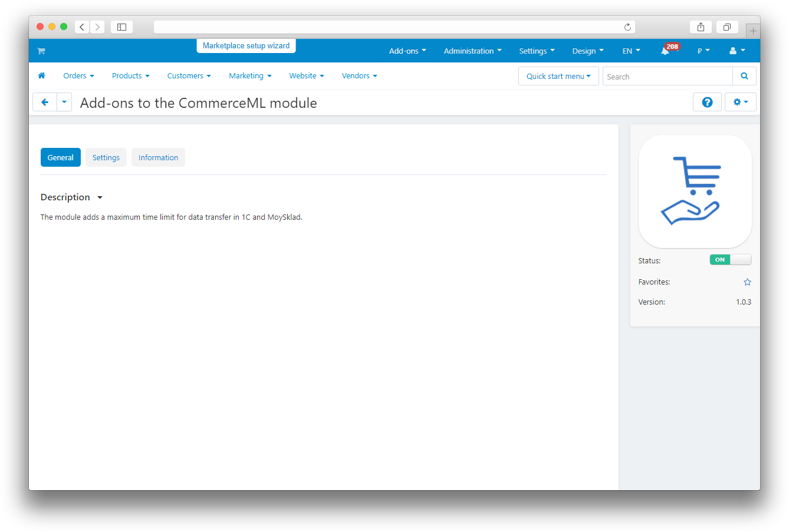Click the search magnifier icon
Screen dimensions: 789x532
pos(744,76)
